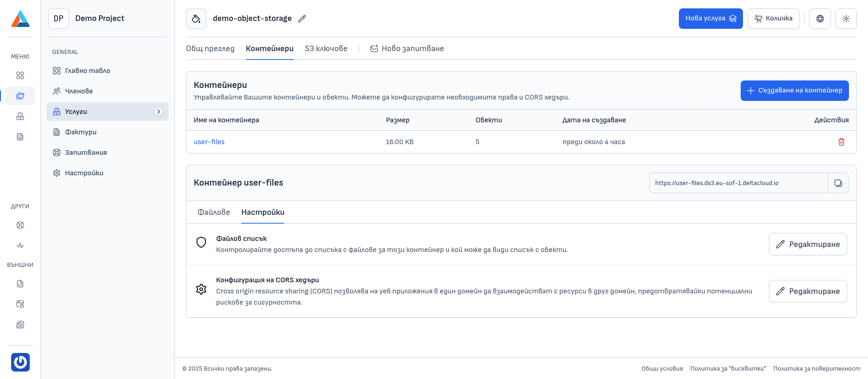Click Създаване на контейнер button
Screen dimensions: 868x379
(794, 90)
